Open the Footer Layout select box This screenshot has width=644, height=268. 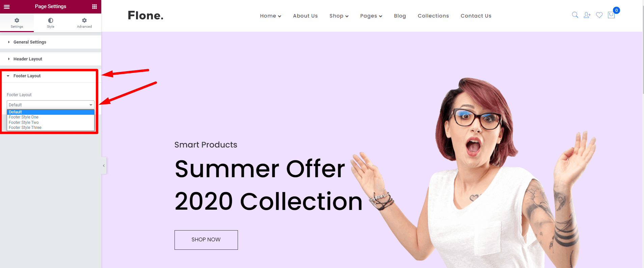(x=51, y=105)
